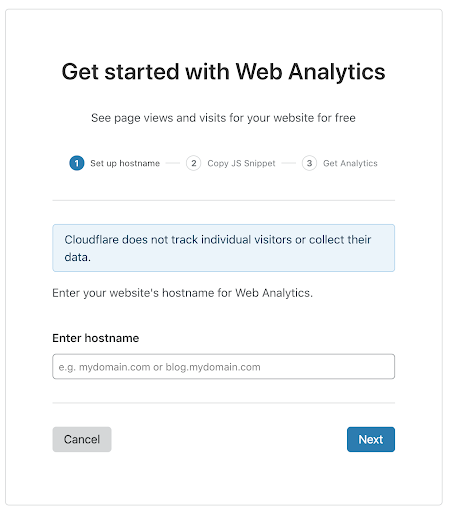Click the blue step 1 circle icon
452x512 pixels.
pos(77,163)
